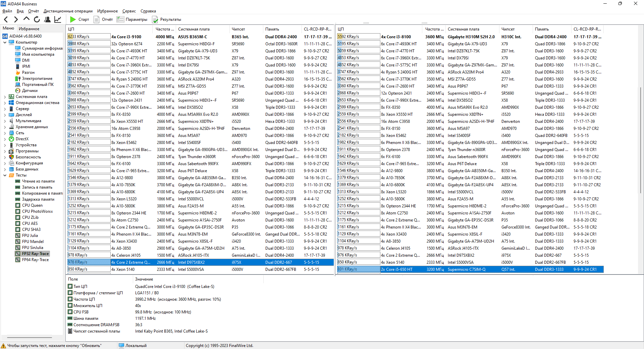This screenshot has width=644, height=349.
Task: Select the CPU AES benchmark
Action: 26,223
